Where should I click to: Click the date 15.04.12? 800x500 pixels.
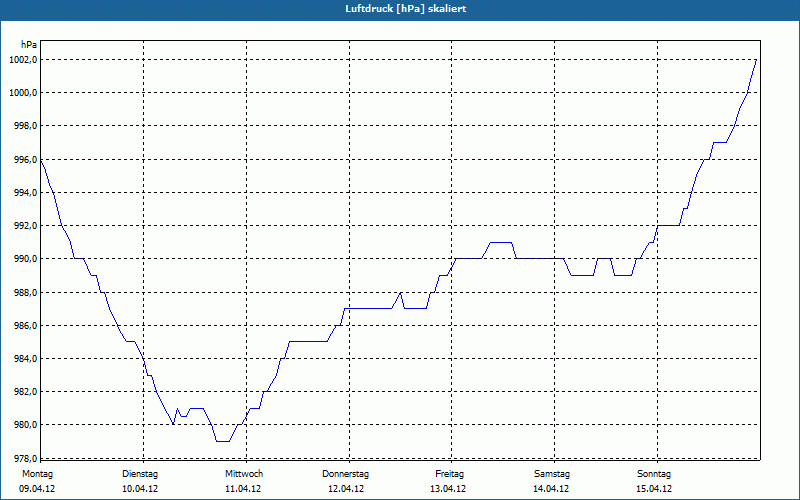pos(654,489)
